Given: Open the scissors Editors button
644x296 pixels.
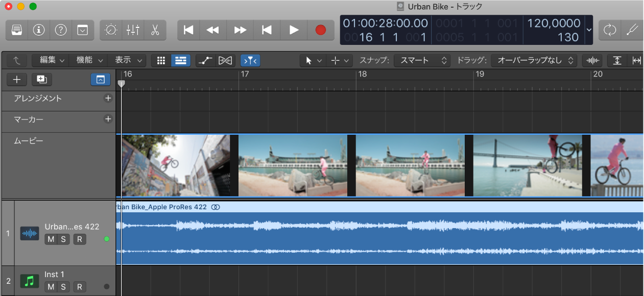Looking at the screenshot, I should coord(155,30).
